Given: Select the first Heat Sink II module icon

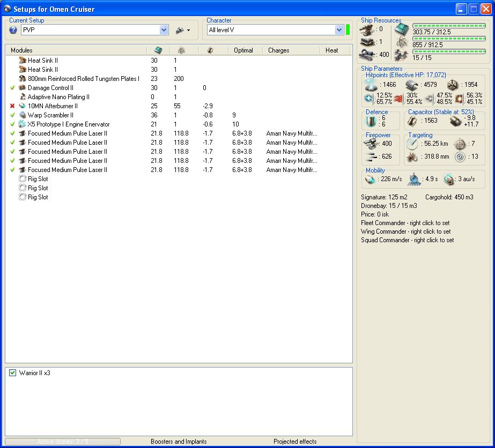Looking at the screenshot, I should coord(23,60).
